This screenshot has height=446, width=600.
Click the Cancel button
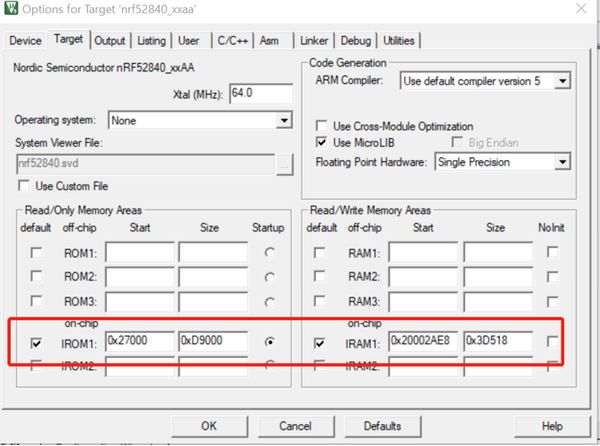click(296, 426)
